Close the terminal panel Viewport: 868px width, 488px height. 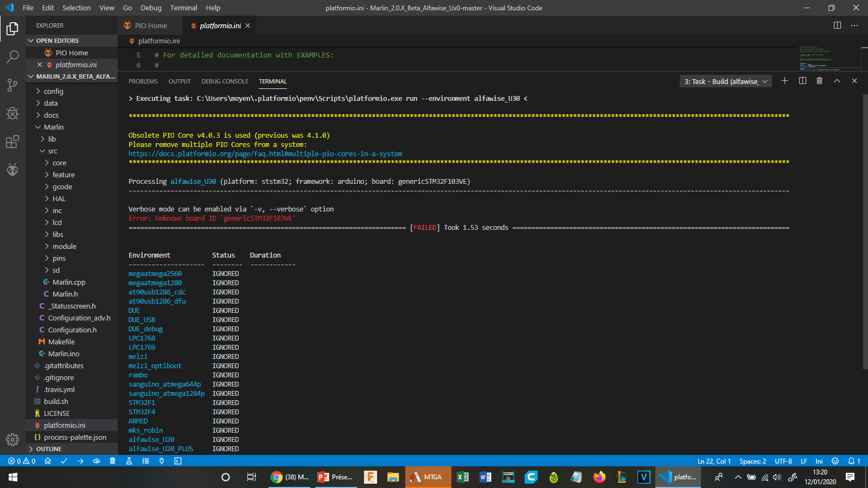(854, 81)
